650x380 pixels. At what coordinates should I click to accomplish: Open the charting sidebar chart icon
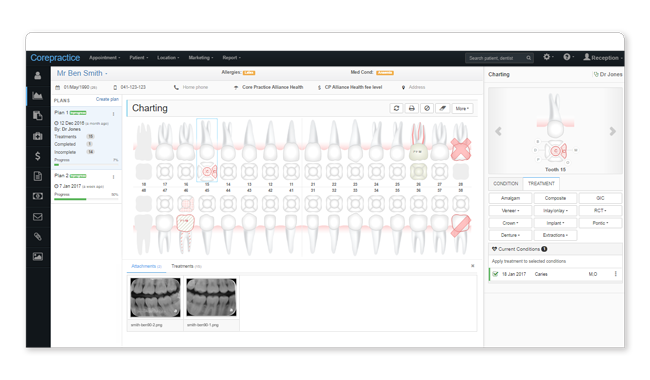tap(38, 96)
